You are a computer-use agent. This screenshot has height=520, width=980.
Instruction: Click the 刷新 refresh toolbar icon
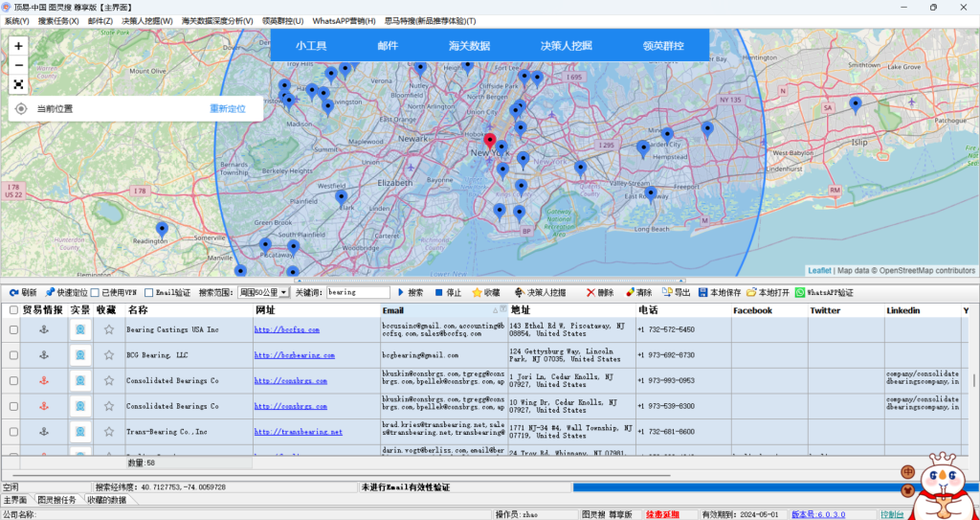(x=14, y=292)
